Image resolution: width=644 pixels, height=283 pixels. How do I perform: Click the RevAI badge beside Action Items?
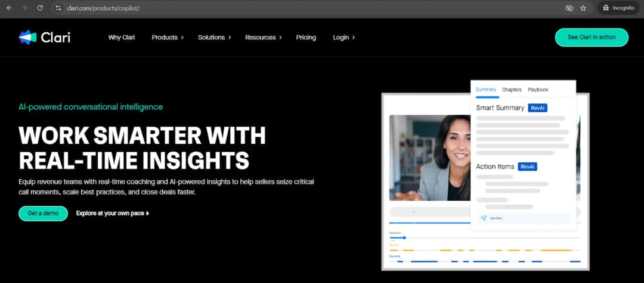[527, 167]
